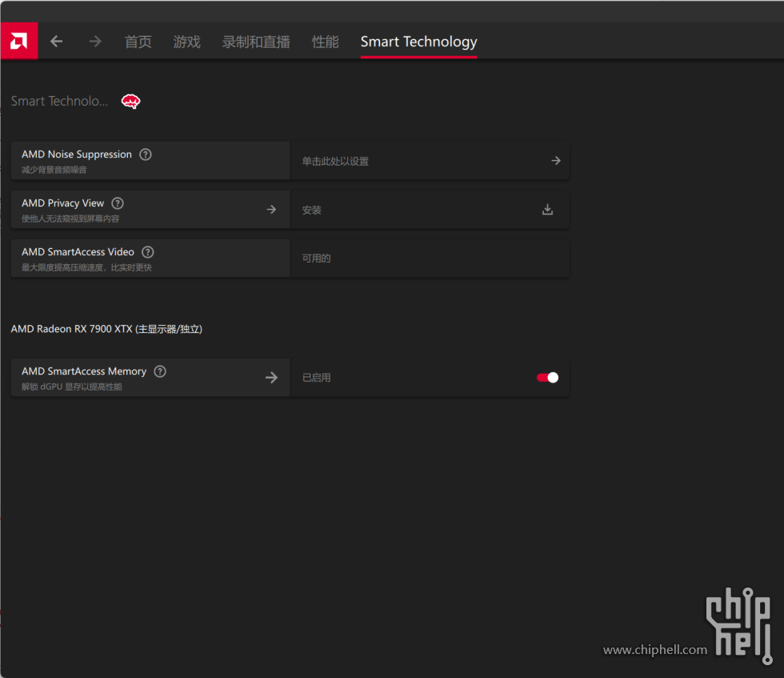
Task: Select the Smart Technology tab
Action: [418, 42]
